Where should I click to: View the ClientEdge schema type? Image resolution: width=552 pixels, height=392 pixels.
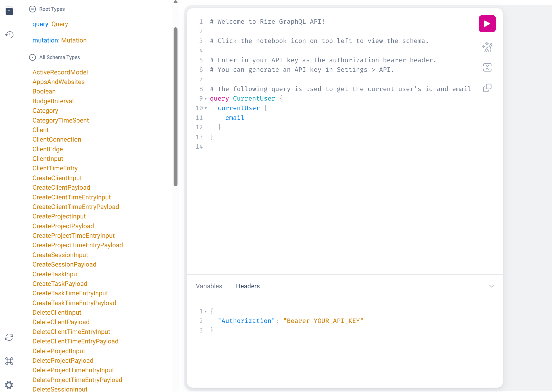pos(48,149)
